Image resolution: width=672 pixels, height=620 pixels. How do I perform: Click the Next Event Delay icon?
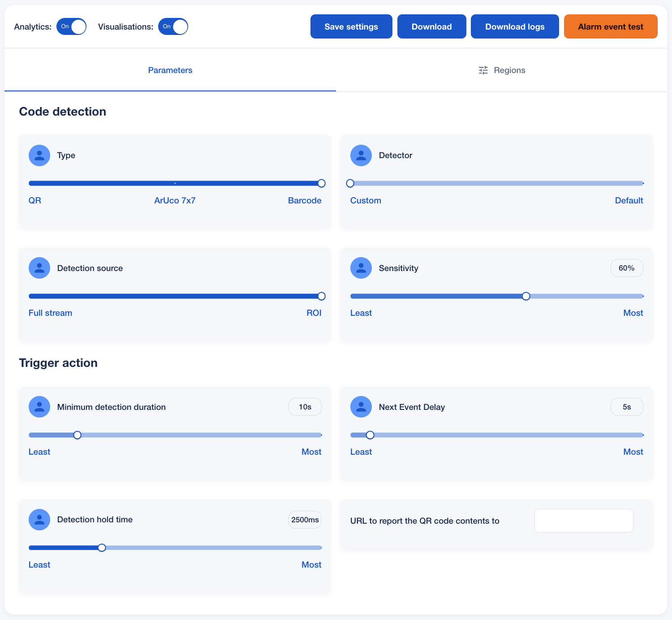[x=361, y=407]
